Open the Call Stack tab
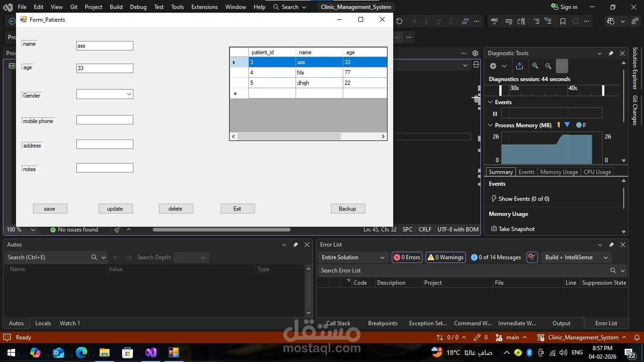644x362 pixels. click(x=338, y=323)
